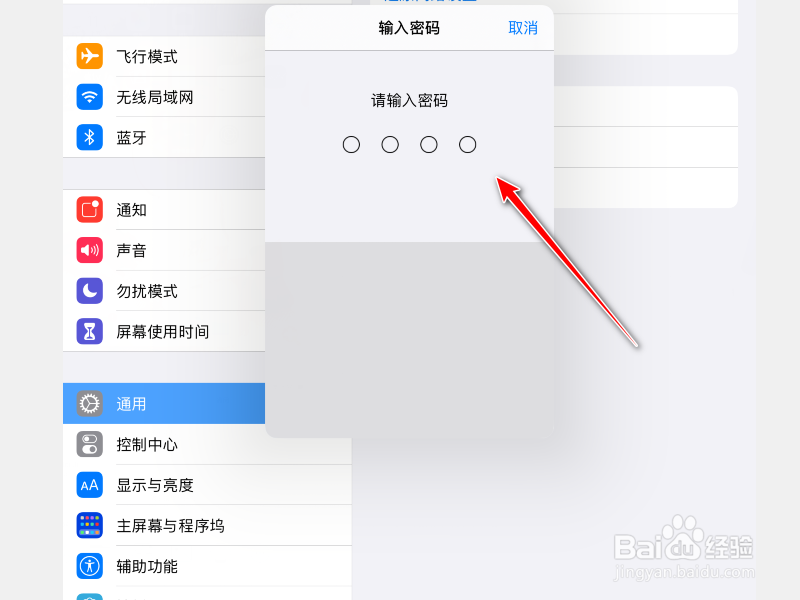Open the 飞行模式 settings row
Screen dimensions: 800x600
(164, 56)
